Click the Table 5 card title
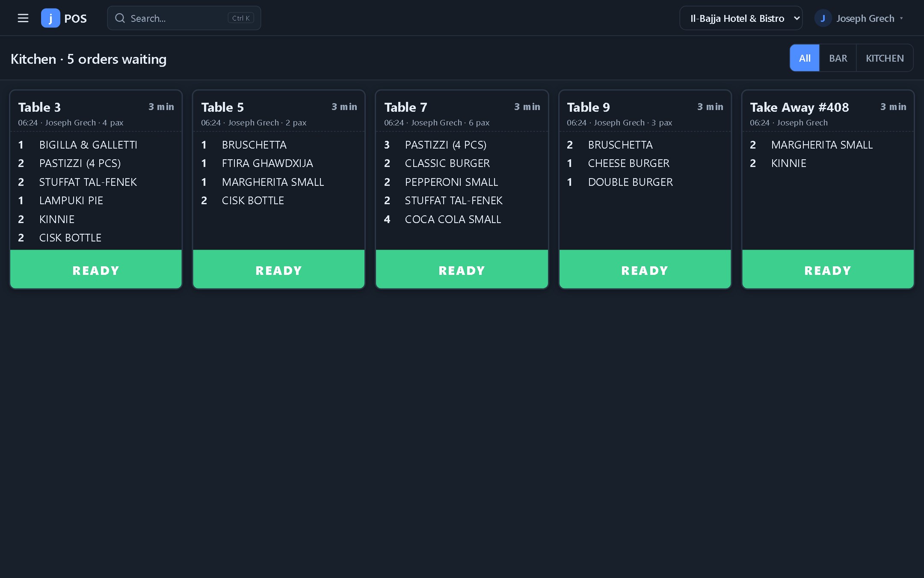Viewport: 924px width, 578px height. (222, 107)
